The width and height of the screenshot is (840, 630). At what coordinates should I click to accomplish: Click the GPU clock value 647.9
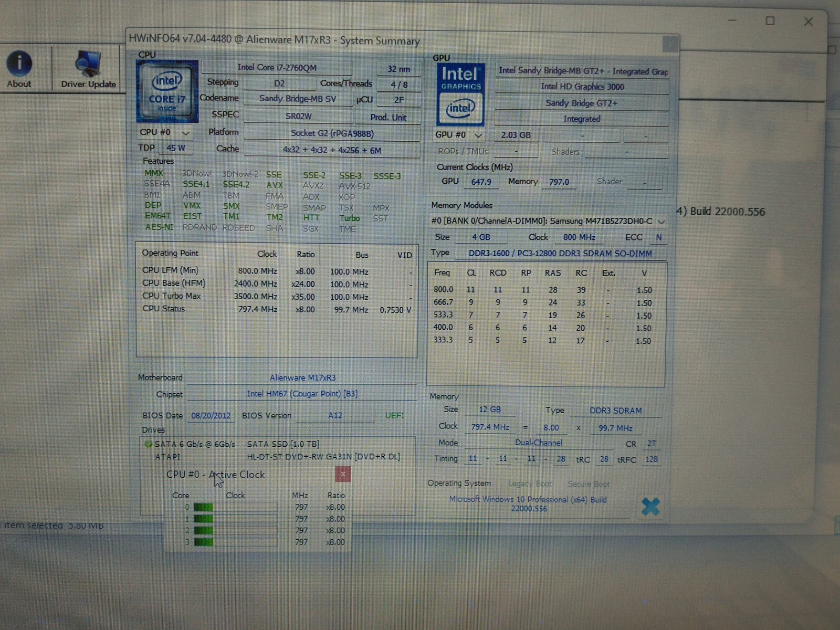481,182
